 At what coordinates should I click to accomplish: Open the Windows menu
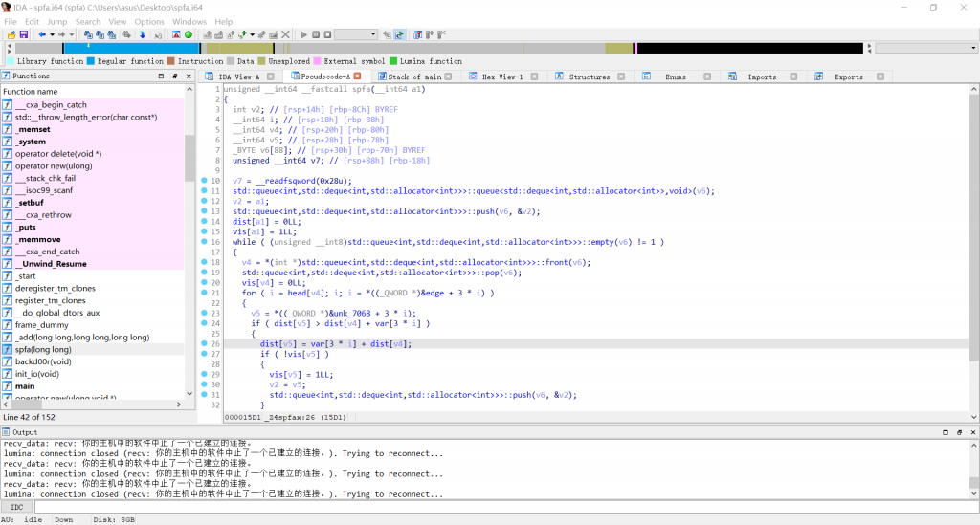click(189, 22)
